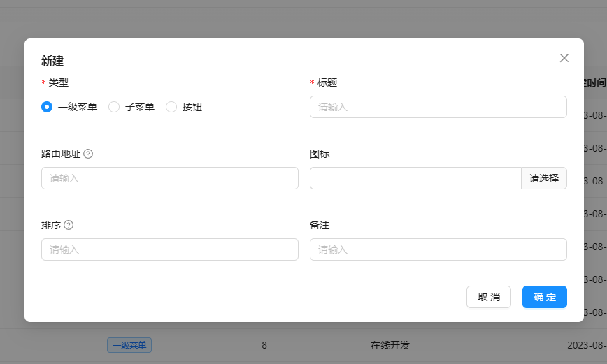Click the 新建 dialog title

tap(52, 61)
